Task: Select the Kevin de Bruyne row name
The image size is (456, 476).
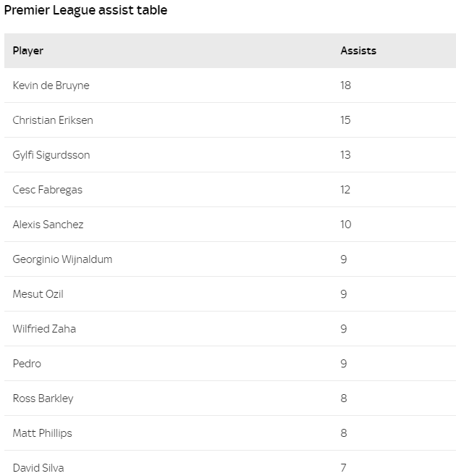Action: click(51, 85)
